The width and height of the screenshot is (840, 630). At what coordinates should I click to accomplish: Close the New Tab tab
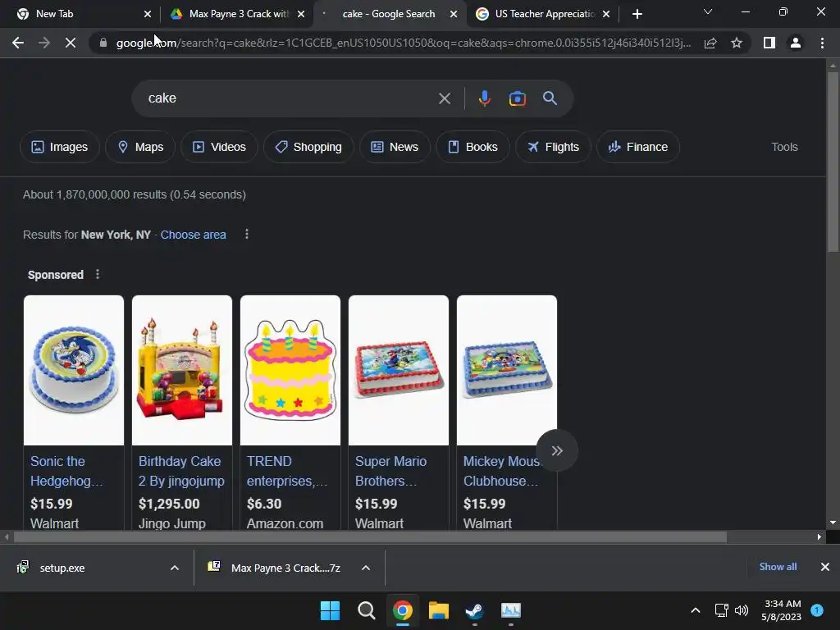pyautogui.click(x=148, y=14)
